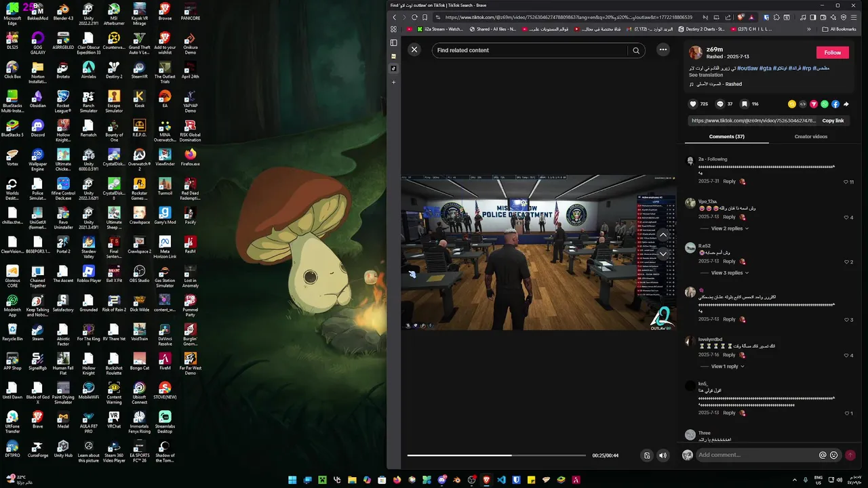The height and width of the screenshot is (488, 868).
Task: Open the Recycle Bin desktop icon
Action: 12,332
